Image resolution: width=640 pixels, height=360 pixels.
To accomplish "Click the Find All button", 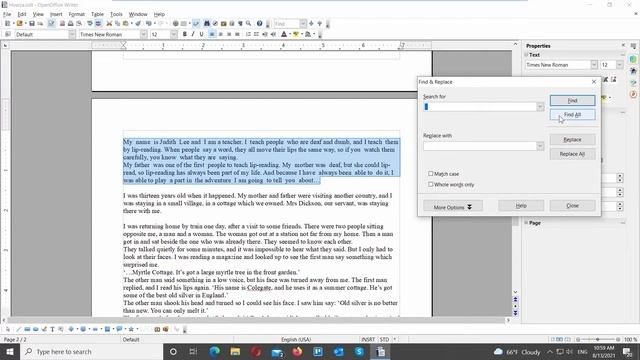I will tap(572, 115).
